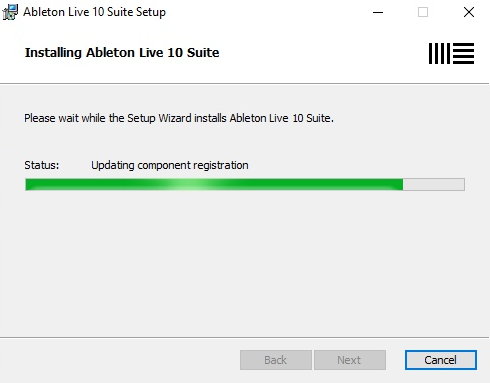Minimize the Ableton setup window
Screen dimensions: 490x383
coord(378,13)
